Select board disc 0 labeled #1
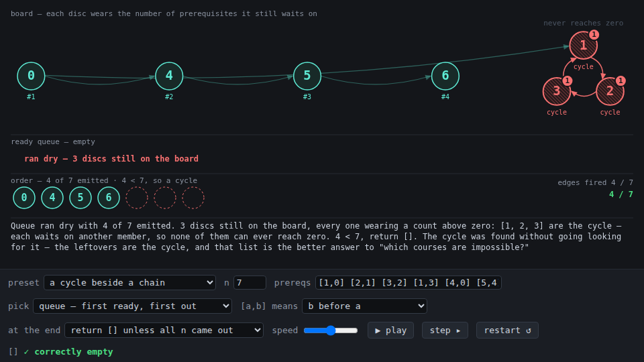The image size is (644, 362). point(31,76)
